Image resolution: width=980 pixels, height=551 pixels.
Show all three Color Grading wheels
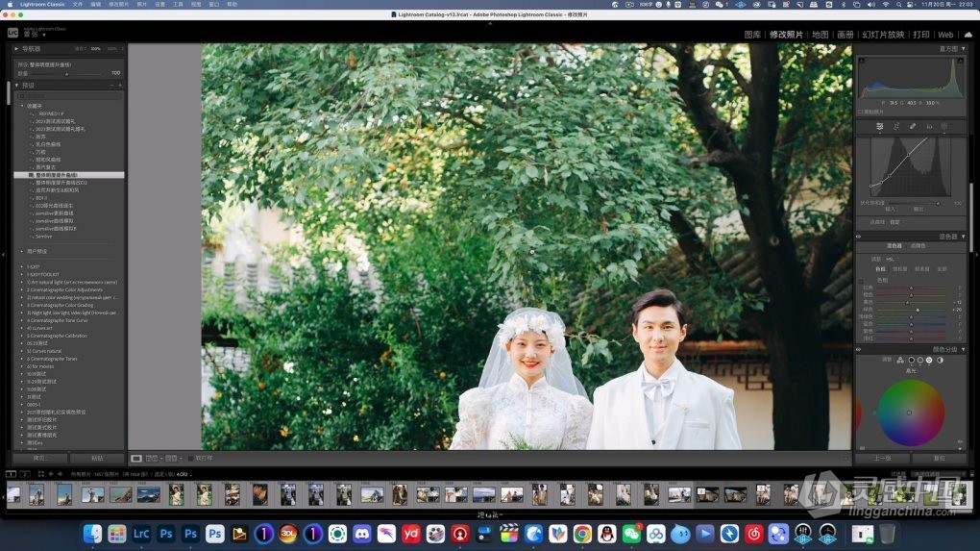point(900,360)
